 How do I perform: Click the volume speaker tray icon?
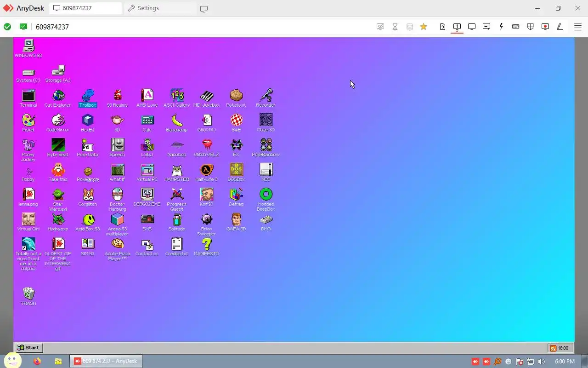point(542,362)
